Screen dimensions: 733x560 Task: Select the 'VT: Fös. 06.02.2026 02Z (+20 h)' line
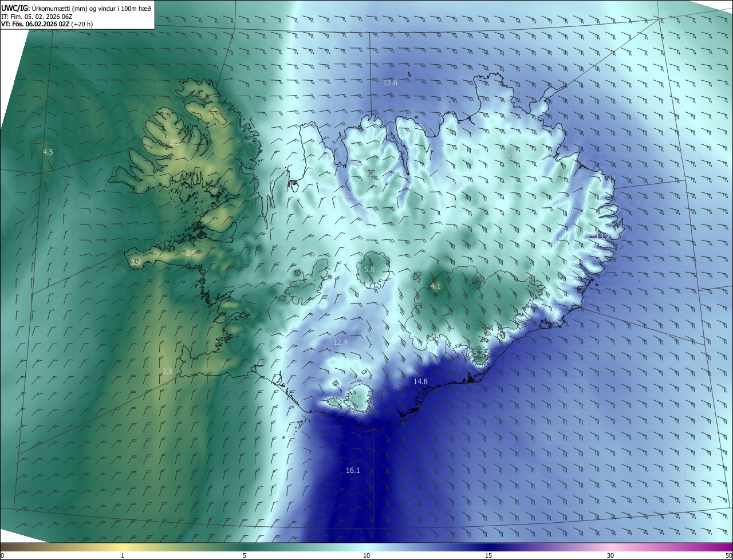coord(47,24)
